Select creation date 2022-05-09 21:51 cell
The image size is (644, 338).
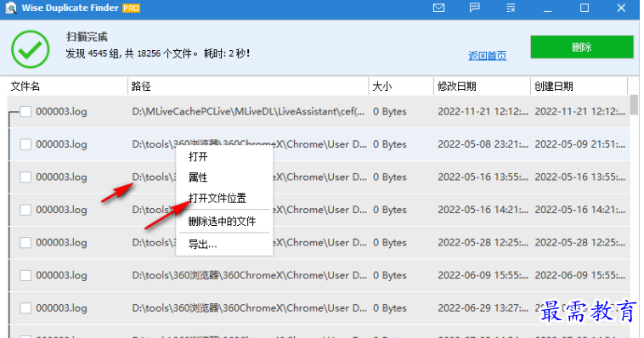(580, 144)
